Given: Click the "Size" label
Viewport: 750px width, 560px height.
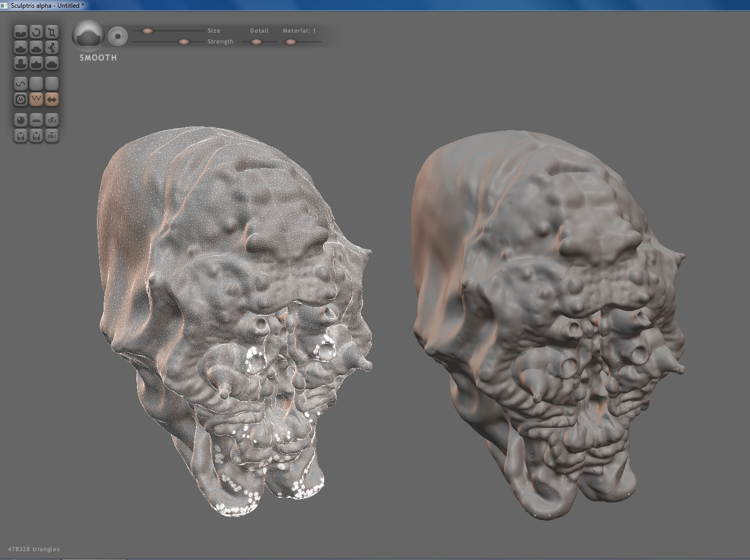Looking at the screenshot, I should [214, 31].
